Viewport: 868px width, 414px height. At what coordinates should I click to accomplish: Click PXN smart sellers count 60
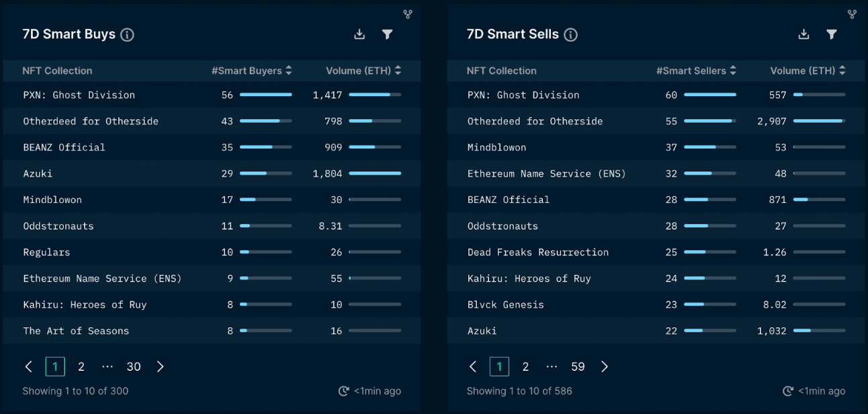click(671, 95)
